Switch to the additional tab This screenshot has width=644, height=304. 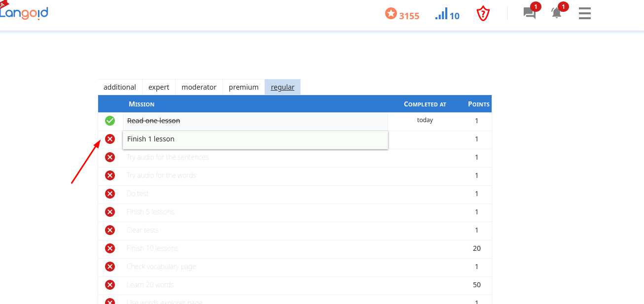(120, 87)
